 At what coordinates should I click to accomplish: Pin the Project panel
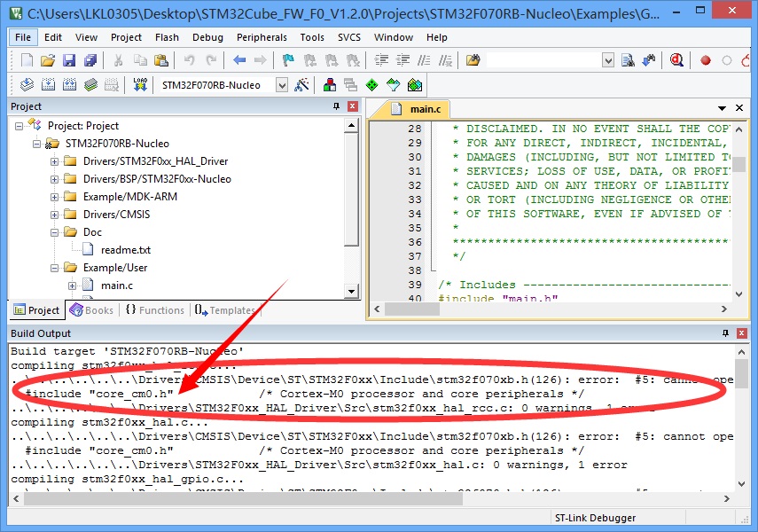tap(337, 106)
